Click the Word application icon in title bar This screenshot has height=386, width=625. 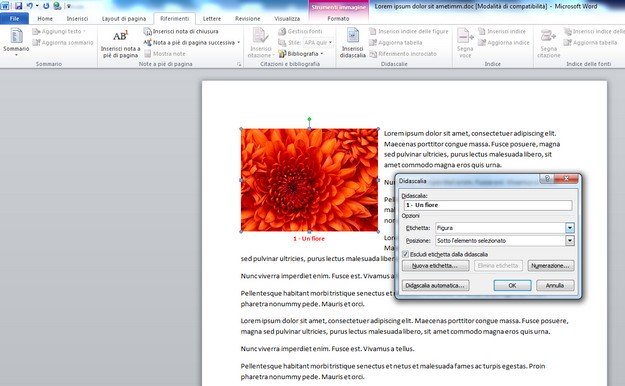(5, 6)
